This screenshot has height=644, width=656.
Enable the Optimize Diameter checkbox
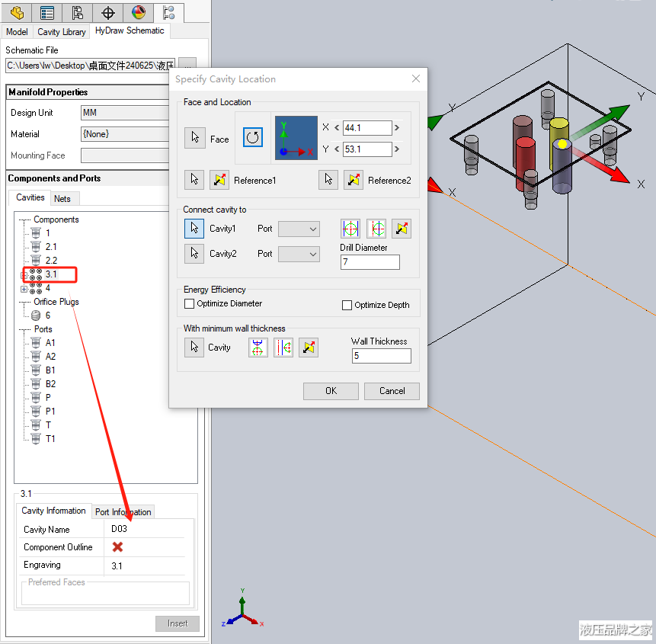[x=190, y=304]
